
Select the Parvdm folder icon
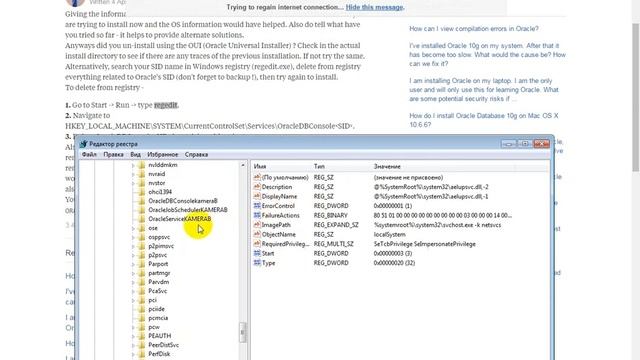[x=141, y=282]
